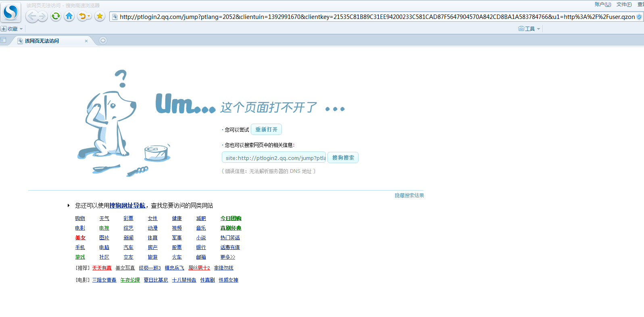
Task: Open the 图片 link
Action: (x=104, y=238)
